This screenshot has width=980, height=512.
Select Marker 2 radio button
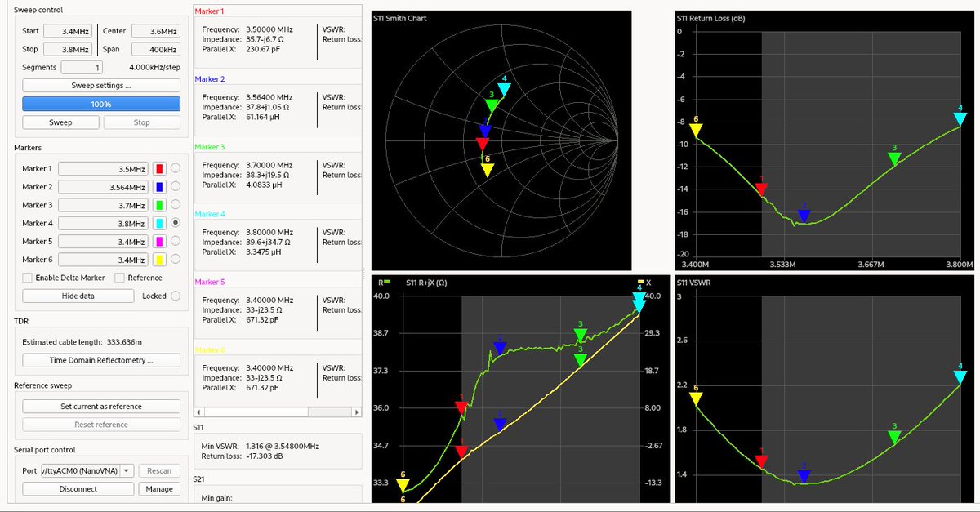pyautogui.click(x=176, y=187)
